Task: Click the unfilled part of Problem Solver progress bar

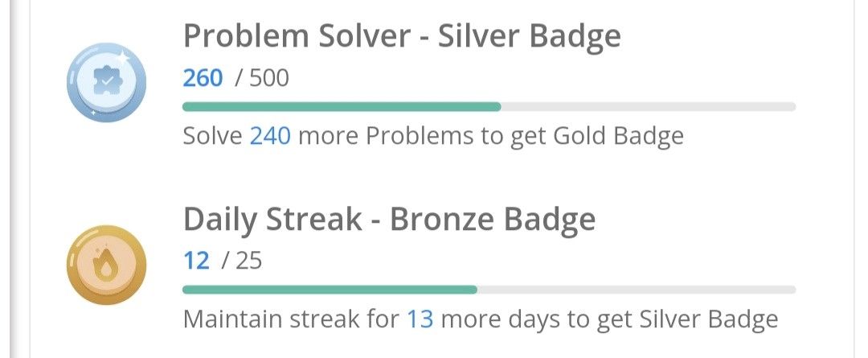Action: pos(649,107)
